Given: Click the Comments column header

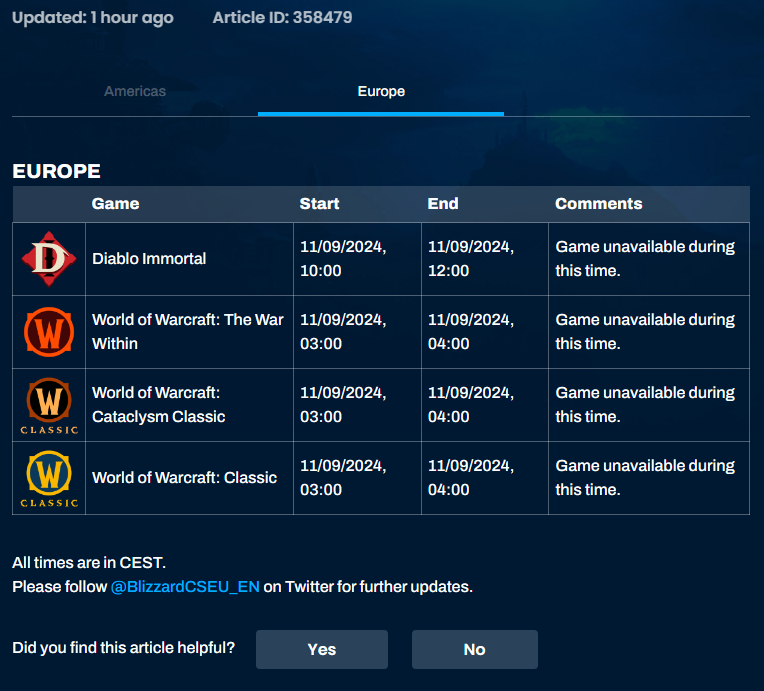Looking at the screenshot, I should pos(598,203).
